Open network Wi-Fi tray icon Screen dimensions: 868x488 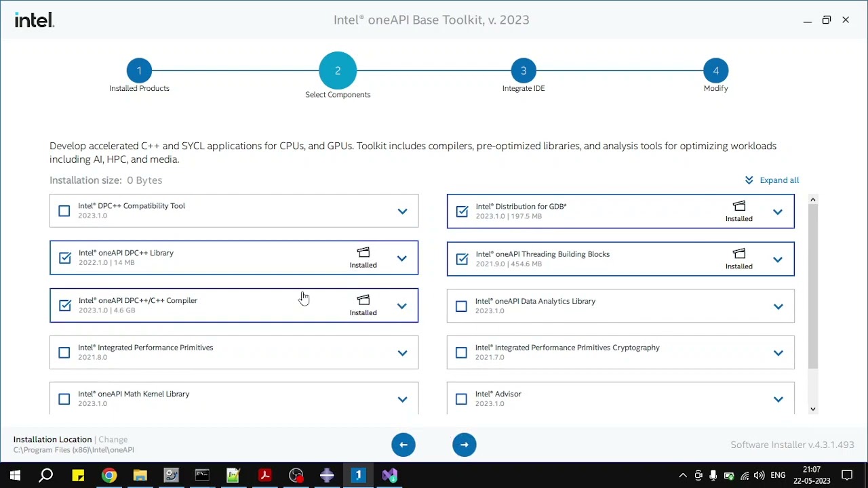coord(745,476)
